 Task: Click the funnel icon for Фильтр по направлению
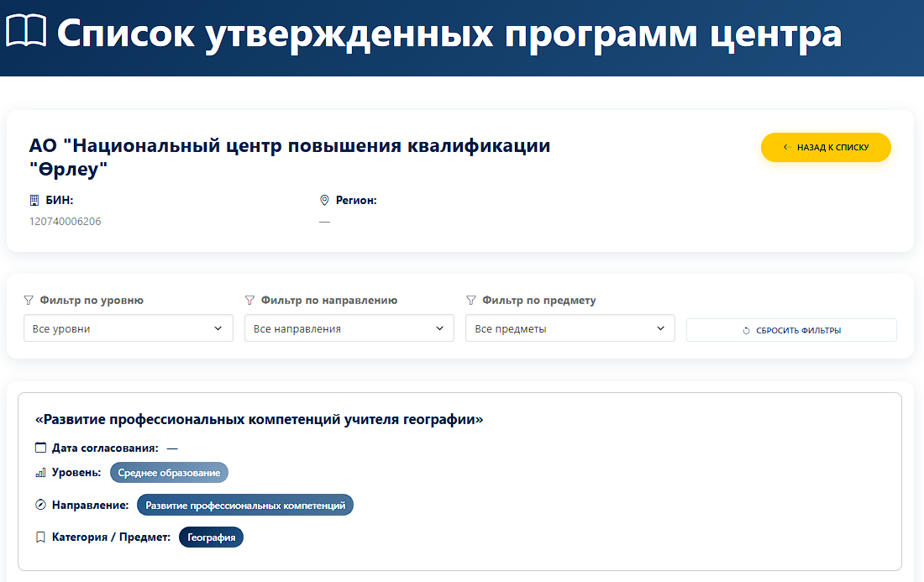coord(249,300)
